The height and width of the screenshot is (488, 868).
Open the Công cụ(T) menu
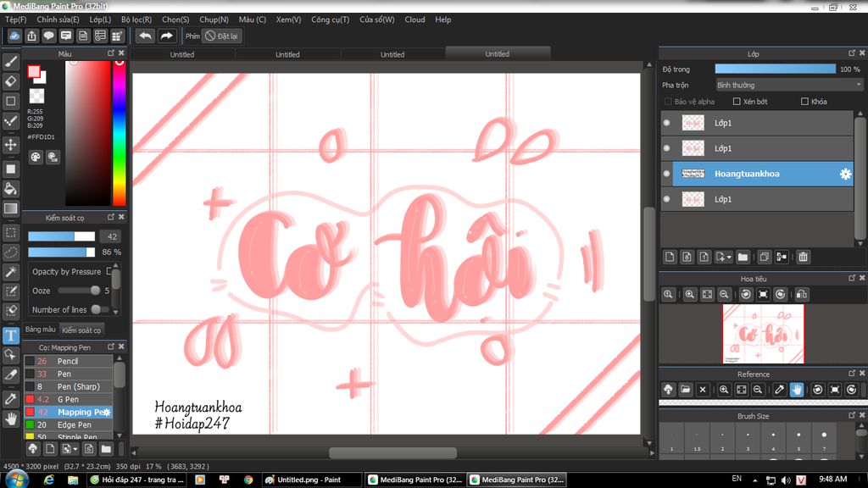pos(330,19)
